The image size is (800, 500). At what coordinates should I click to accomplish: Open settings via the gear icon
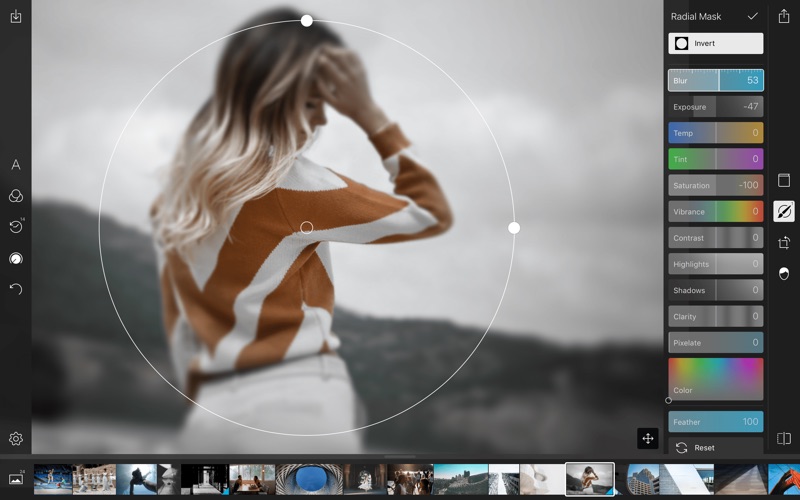click(x=16, y=439)
